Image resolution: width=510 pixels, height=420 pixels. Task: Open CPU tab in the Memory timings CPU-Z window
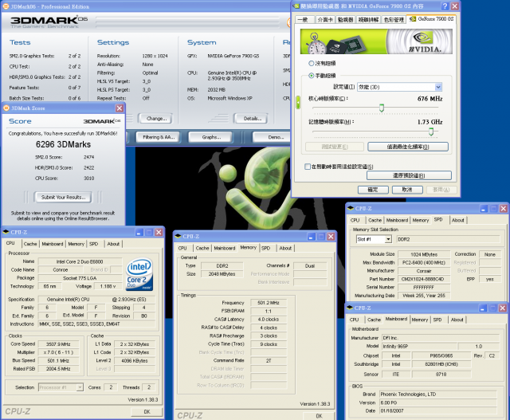point(182,248)
